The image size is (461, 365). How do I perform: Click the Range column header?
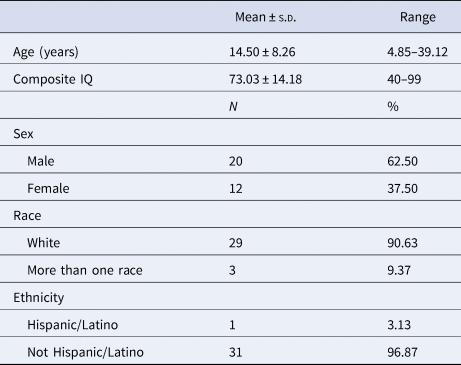point(418,17)
